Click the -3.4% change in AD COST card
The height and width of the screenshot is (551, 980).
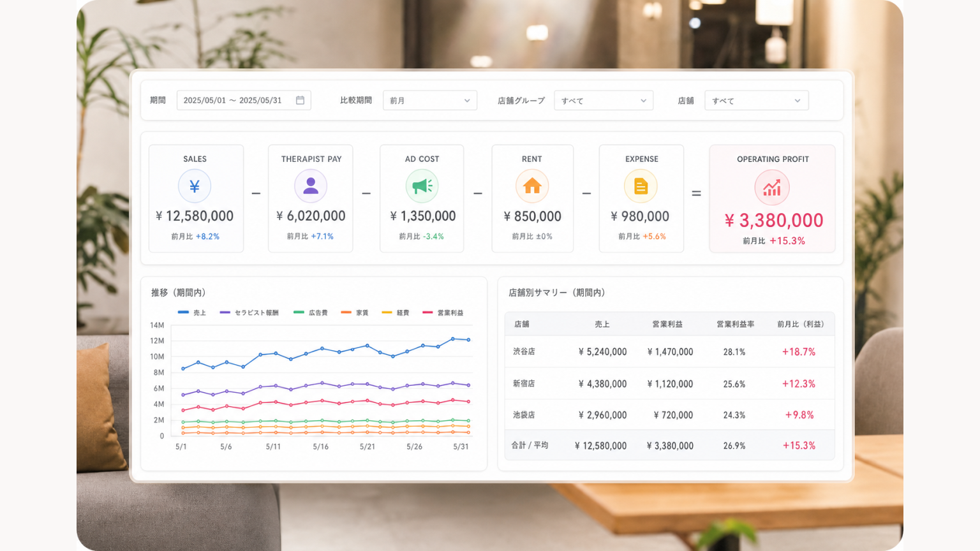click(x=433, y=237)
